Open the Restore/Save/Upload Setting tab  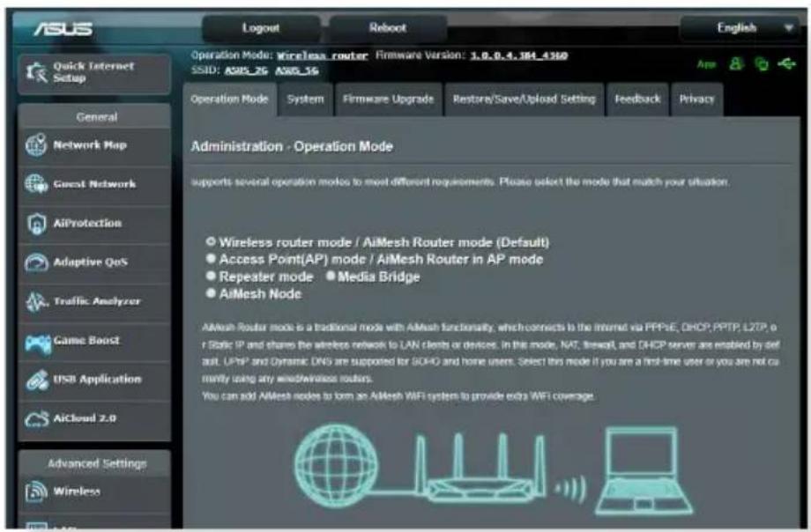click(x=524, y=100)
